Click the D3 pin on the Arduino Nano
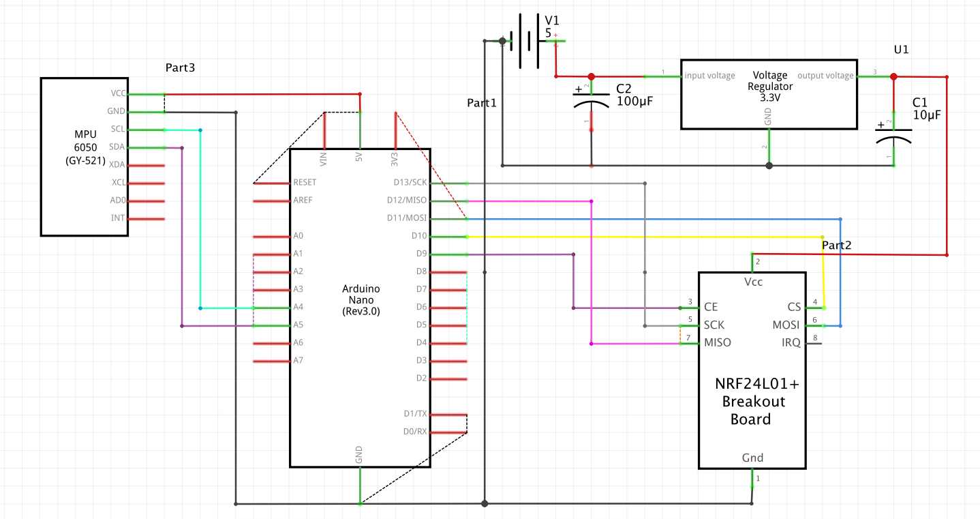The height and width of the screenshot is (519, 980). coord(449,361)
